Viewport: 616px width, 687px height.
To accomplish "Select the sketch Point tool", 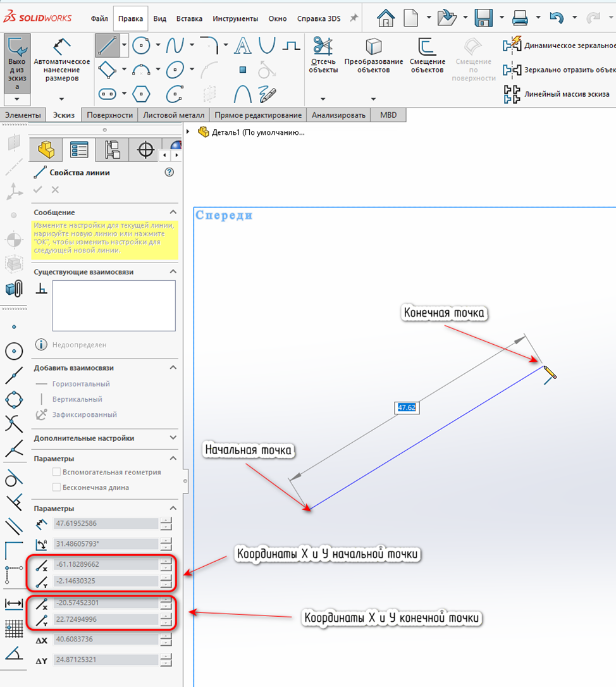I will [x=243, y=70].
